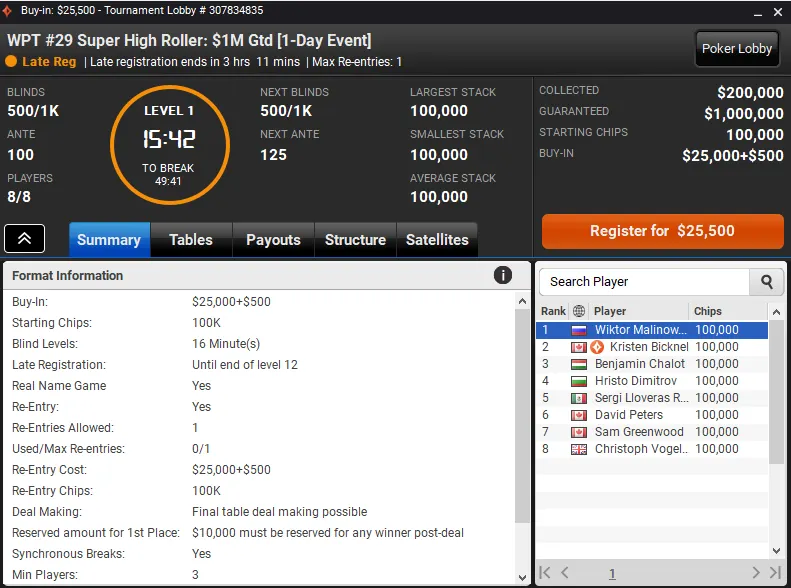This screenshot has height=588, width=791.
Task: Open the Structure tab
Action: coord(355,240)
